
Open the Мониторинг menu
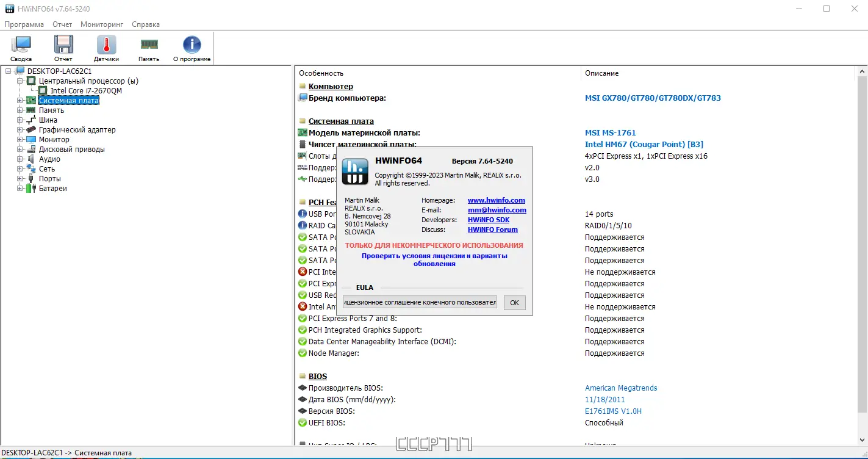(102, 24)
